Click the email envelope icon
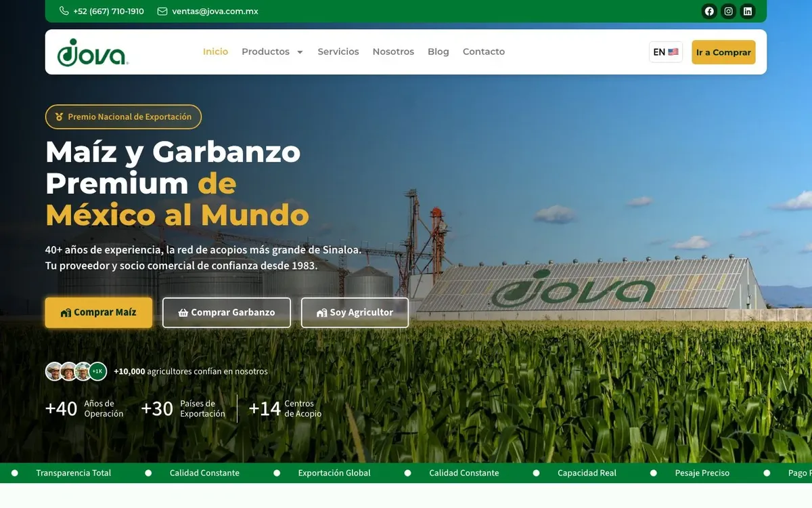 point(162,11)
